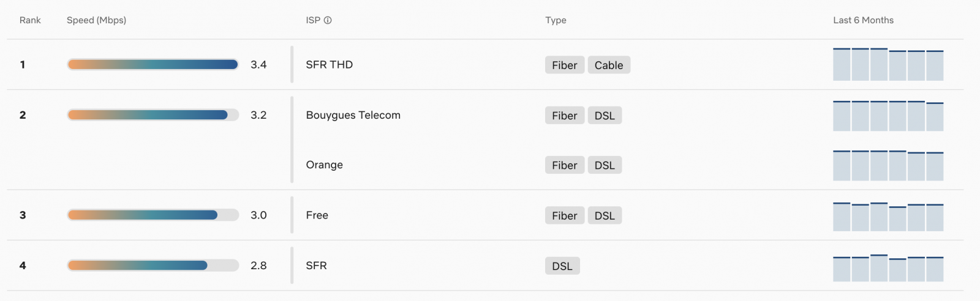Screen dimensions: 980x301
Task: Click the Cable tag for SFR THD
Action: 608,65
